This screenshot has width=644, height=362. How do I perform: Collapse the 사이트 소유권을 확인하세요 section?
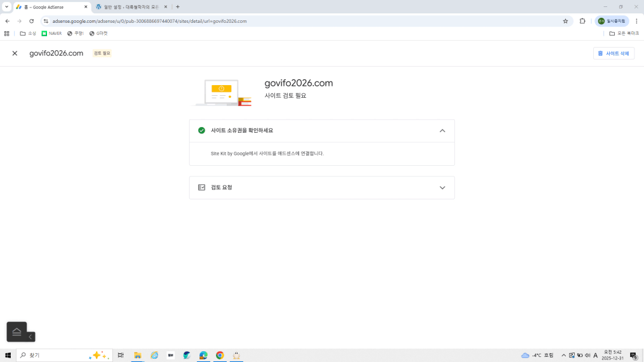442,131
